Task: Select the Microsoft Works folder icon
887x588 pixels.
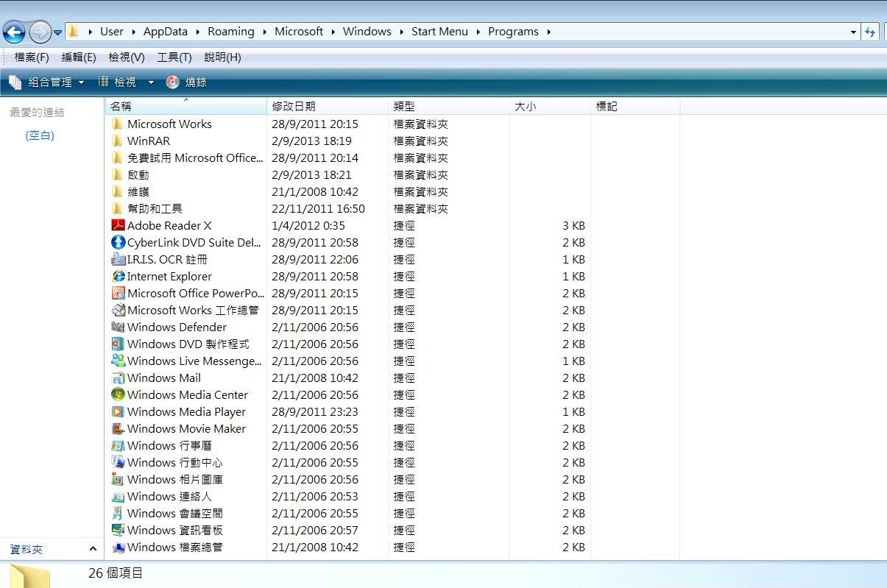Action: click(118, 124)
